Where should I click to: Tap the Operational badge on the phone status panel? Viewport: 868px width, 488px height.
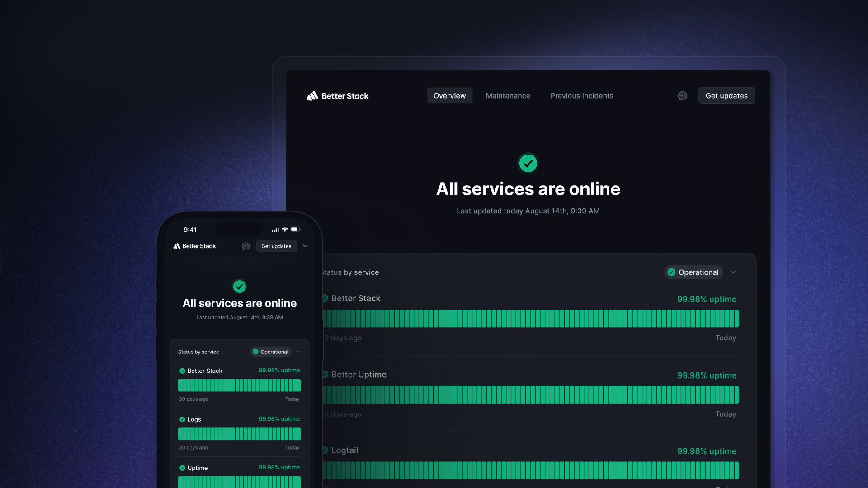(x=270, y=352)
